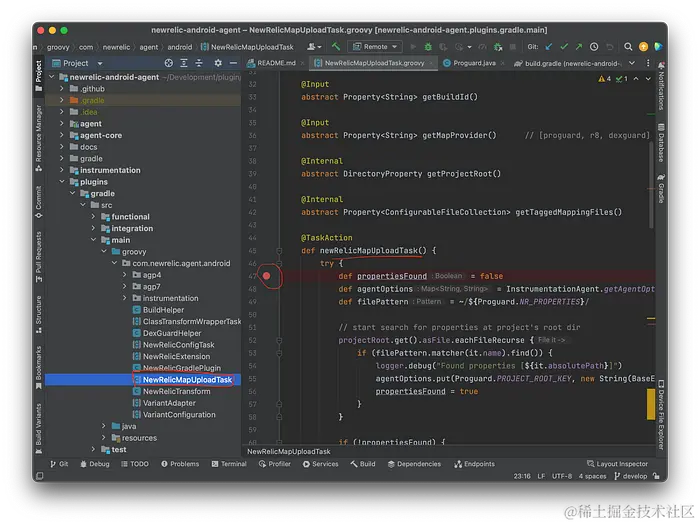Click UTF-8 encoding in status bar
This screenshot has width=700, height=525.
[562, 476]
